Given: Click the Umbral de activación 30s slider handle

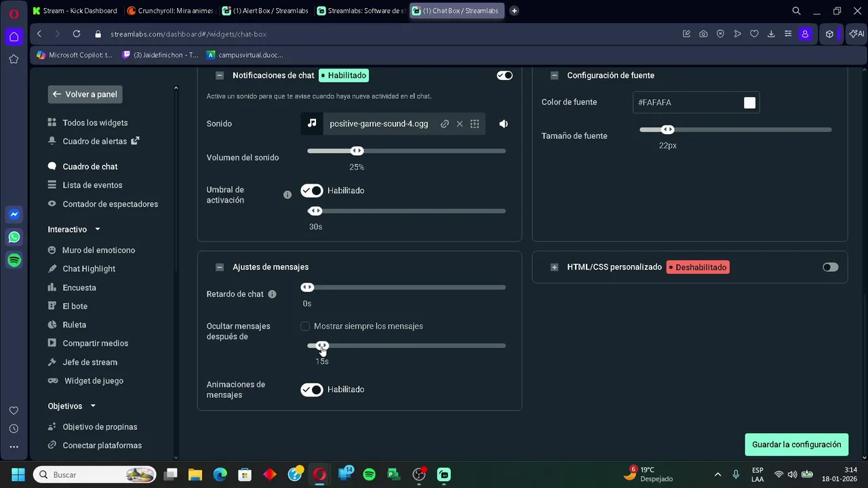Looking at the screenshot, I should [x=315, y=211].
